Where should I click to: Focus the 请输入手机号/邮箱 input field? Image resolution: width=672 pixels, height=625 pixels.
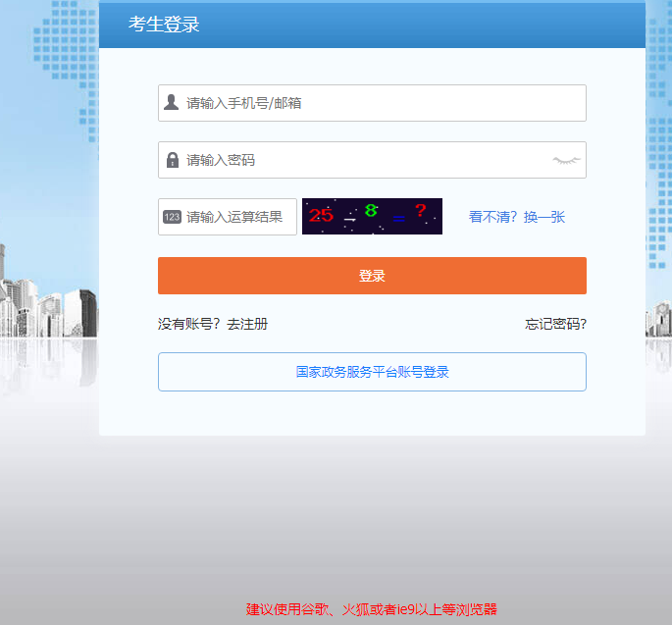tap(383, 103)
